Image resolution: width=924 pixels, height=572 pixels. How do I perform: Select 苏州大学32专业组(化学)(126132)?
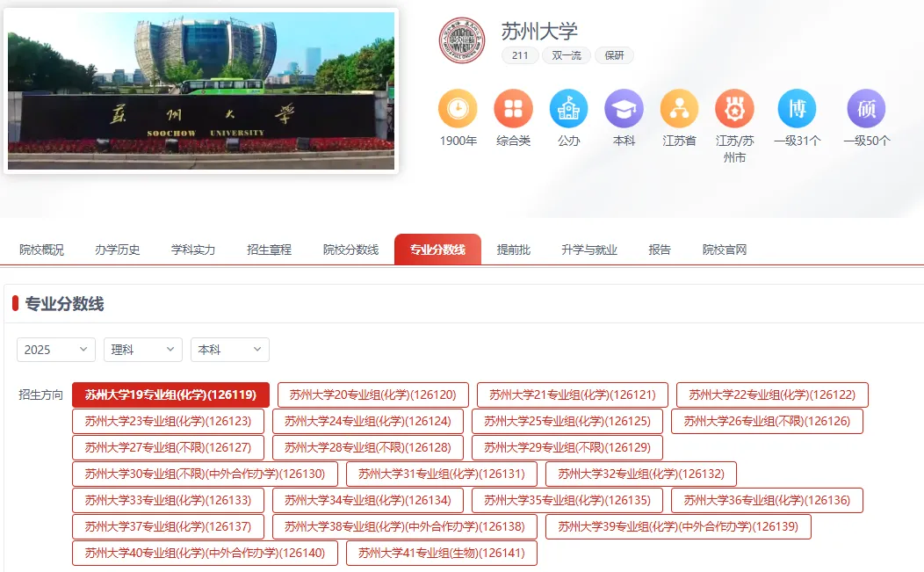[641, 474]
